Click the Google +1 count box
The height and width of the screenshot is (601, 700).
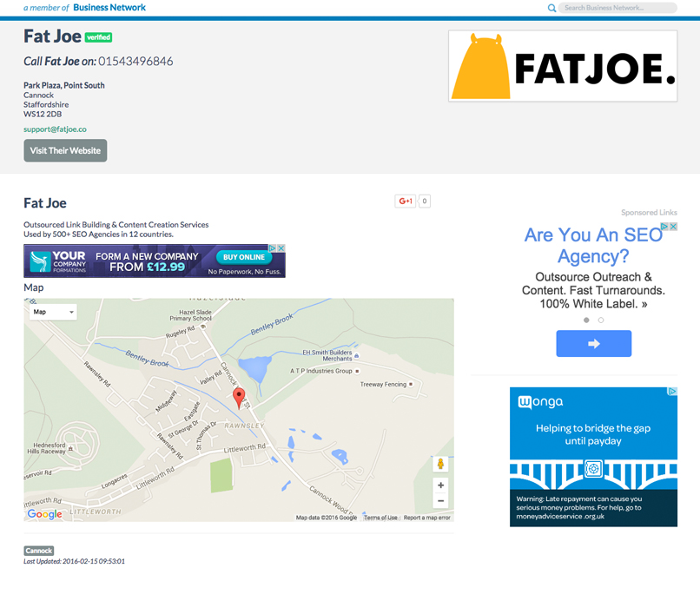[x=425, y=201]
